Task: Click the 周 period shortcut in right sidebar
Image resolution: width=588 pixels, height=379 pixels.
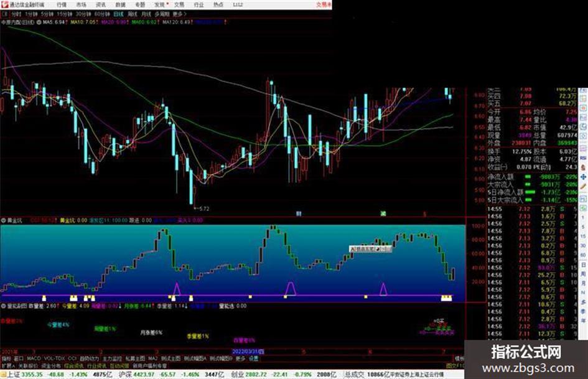Action: pos(583,274)
